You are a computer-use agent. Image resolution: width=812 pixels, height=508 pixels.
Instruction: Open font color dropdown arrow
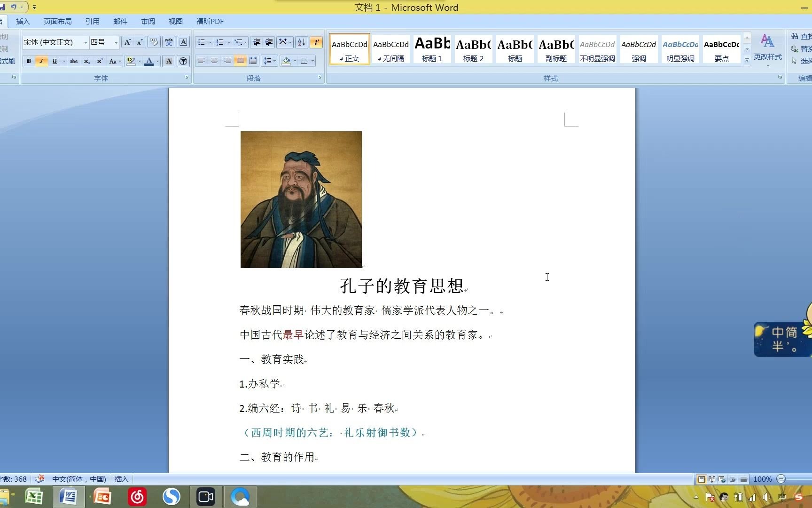coord(157,61)
